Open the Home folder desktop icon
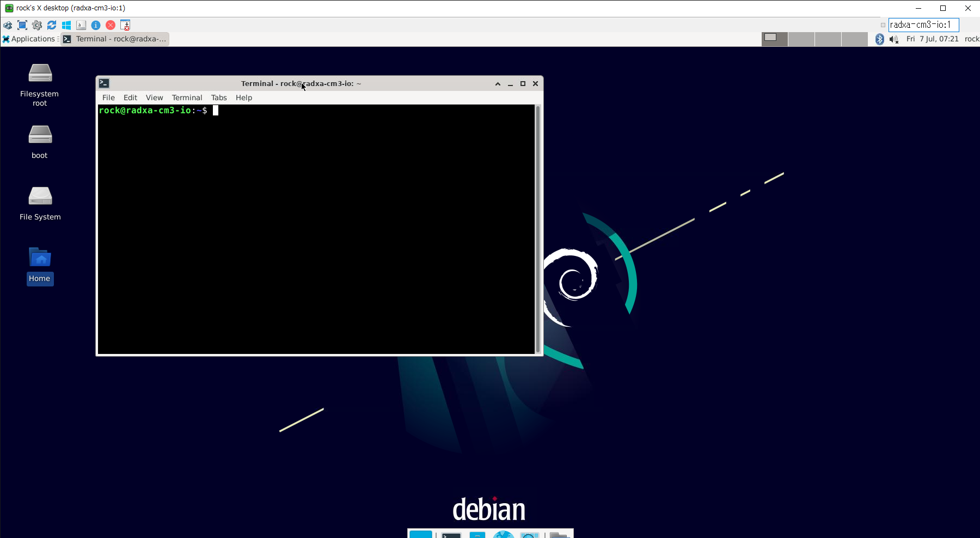 [x=40, y=266]
